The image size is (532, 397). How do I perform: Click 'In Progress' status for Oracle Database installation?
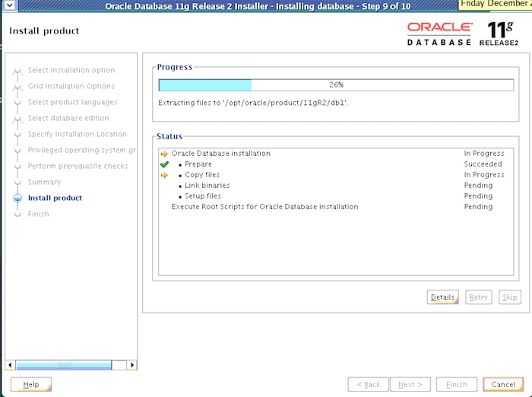[484, 154]
